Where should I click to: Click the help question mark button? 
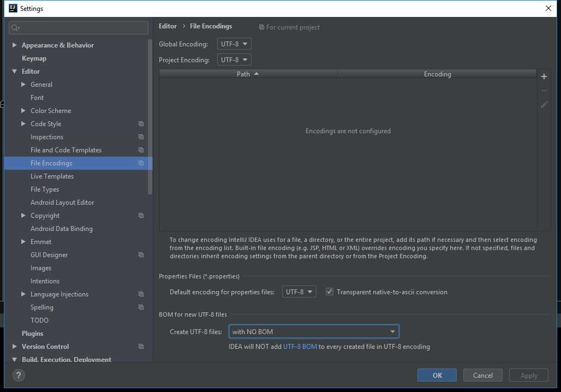tap(19, 375)
